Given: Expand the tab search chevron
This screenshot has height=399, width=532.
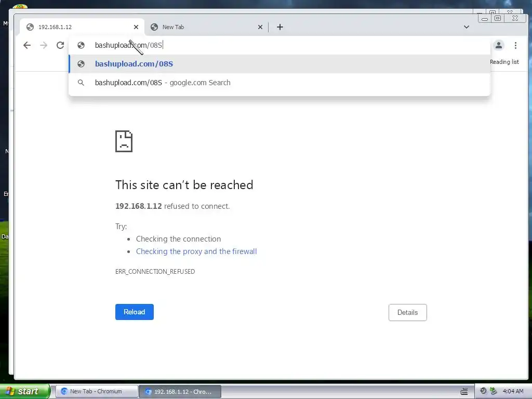Looking at the screenshot, I should click(x=467, y=27).
